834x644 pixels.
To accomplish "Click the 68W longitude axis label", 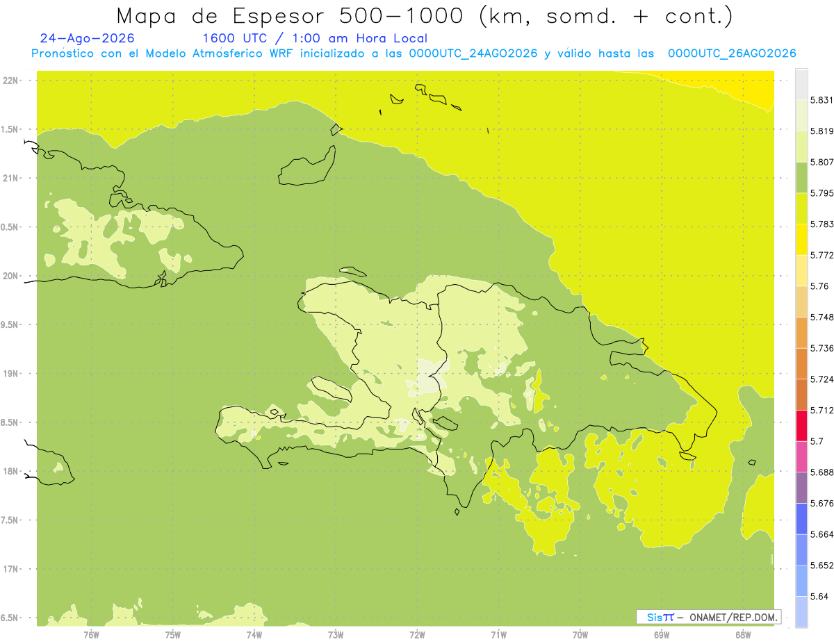I will point(743,635).
